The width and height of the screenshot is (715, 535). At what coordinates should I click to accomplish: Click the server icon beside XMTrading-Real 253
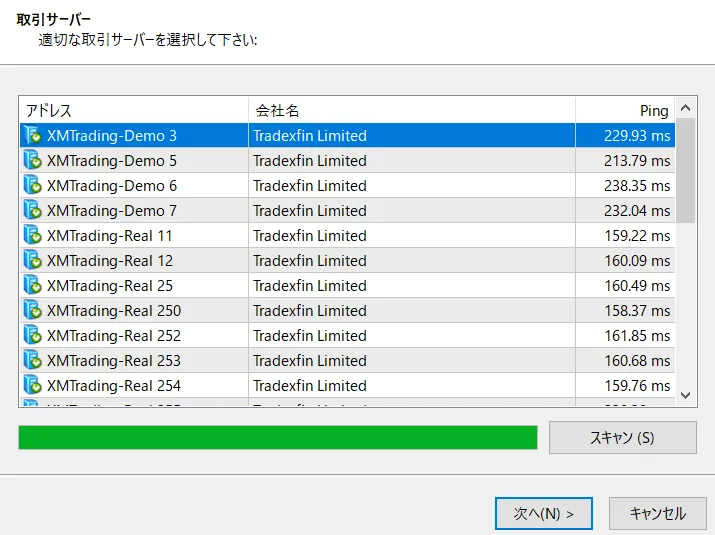[32, 360]
